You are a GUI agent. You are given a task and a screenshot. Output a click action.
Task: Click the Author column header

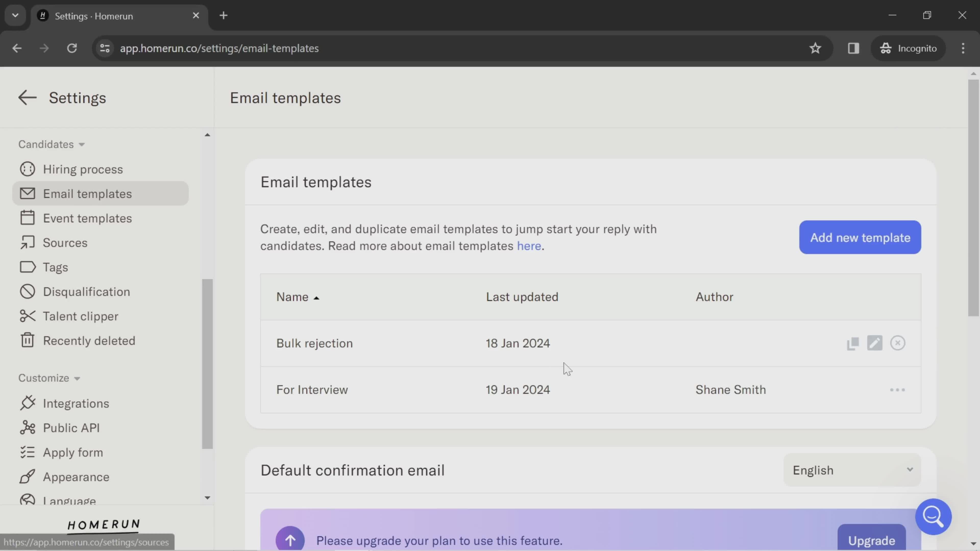714,297
